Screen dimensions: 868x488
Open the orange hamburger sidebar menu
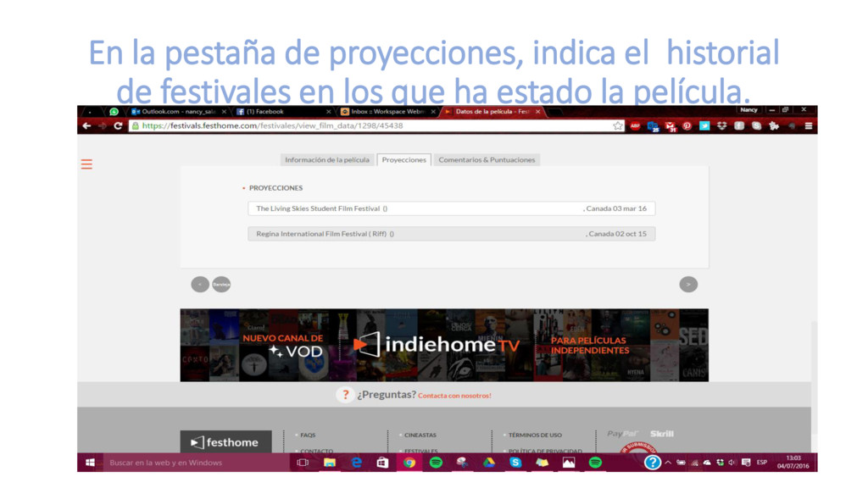[x=86, y=164]
